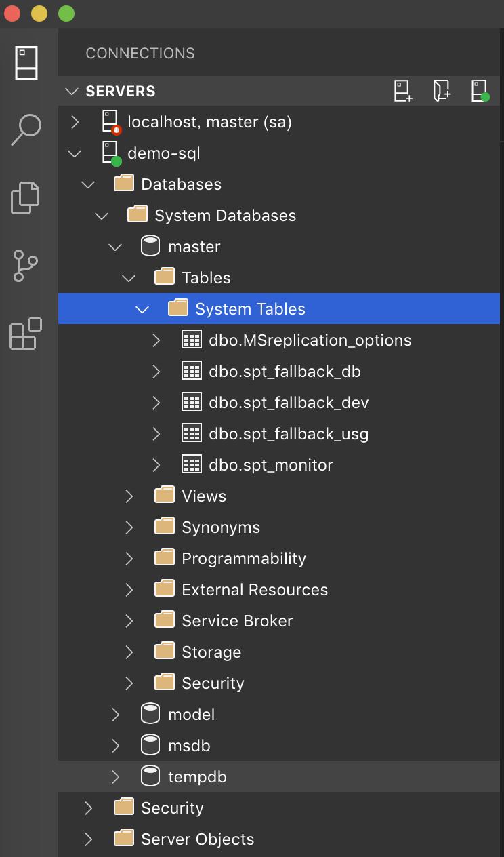Open the Connections view in activity bar
504x857 pixels.
click(x=26, y=63)
